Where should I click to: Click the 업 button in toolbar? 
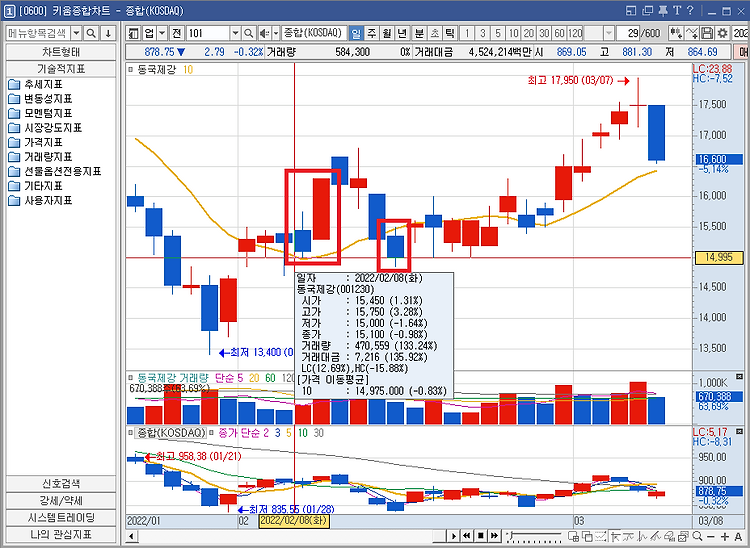coord(150,33)
